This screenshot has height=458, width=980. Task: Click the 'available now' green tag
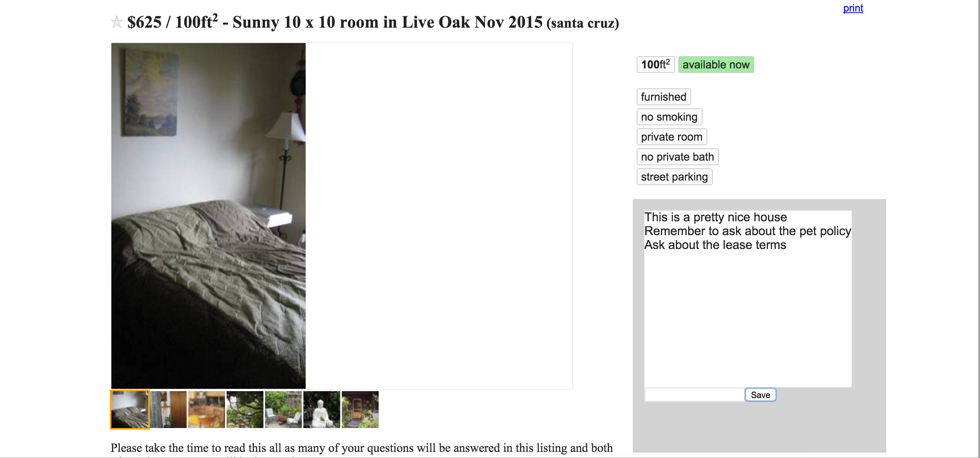pos(716,65)
